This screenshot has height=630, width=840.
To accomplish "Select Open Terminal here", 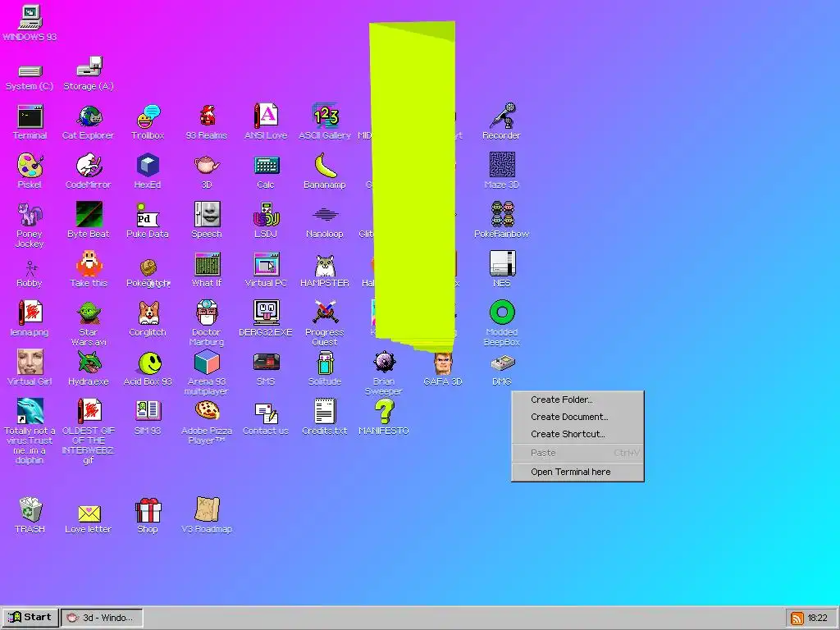I will [577, 472].
